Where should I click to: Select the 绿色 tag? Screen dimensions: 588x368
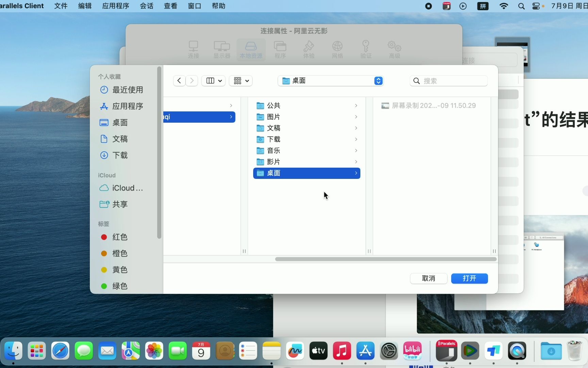coord(114,286)
